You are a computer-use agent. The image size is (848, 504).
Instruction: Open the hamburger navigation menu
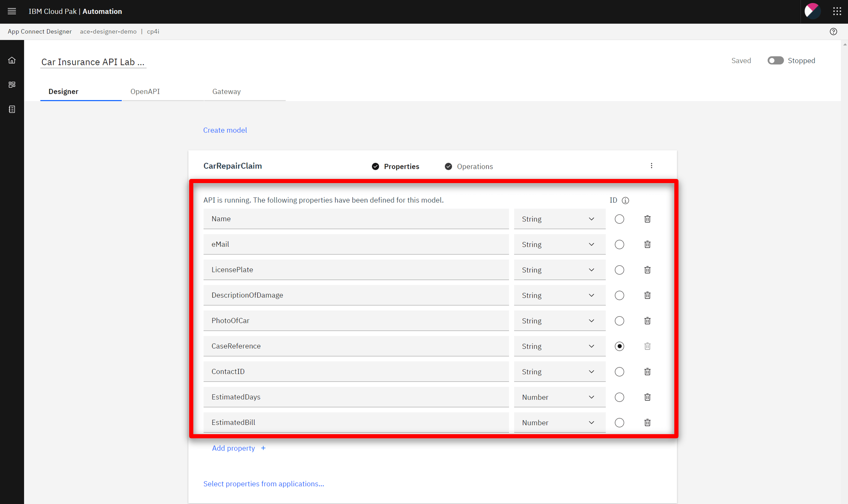click(x=12, y=11)
